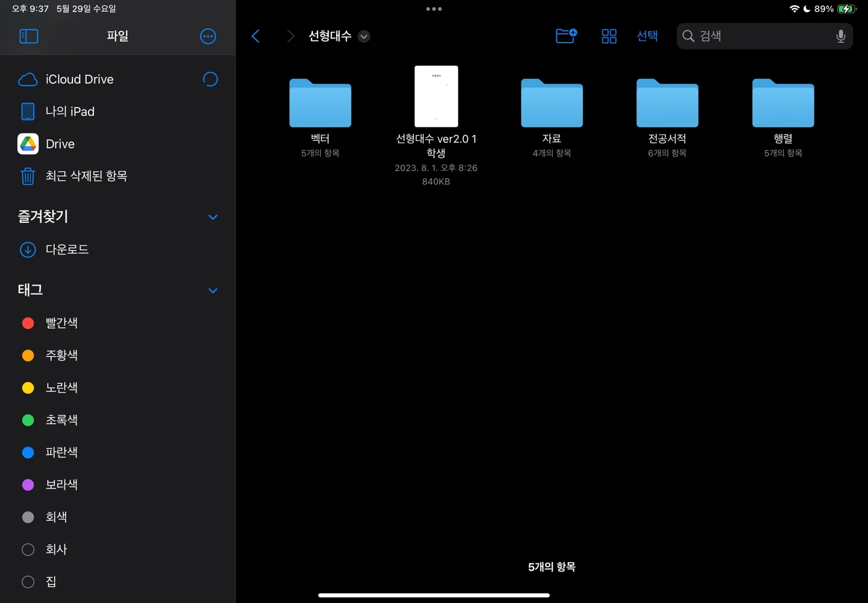
Task: Open the recently deleted trash location
Action: (86, 176)
